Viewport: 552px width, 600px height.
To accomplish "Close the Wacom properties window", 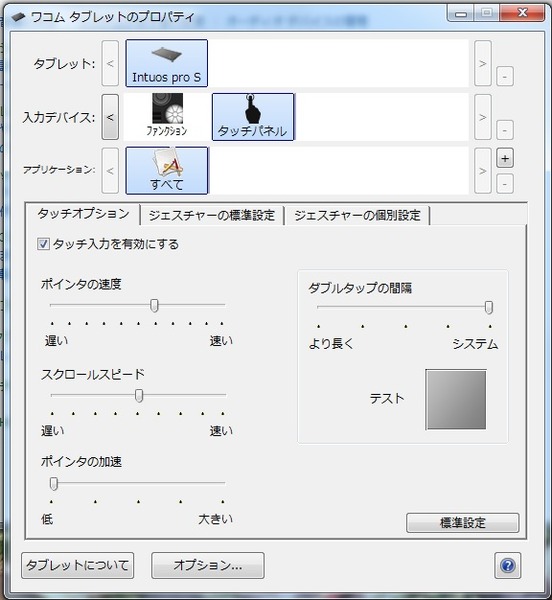I will click(523, 13).
